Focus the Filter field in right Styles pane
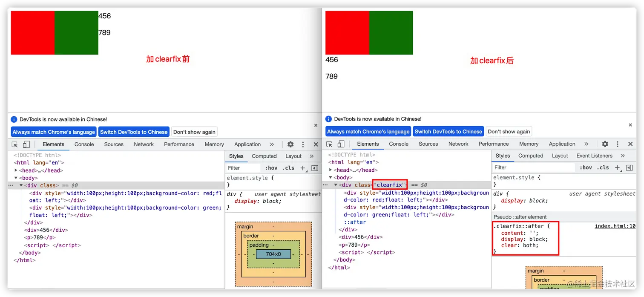644x297 pixels. [x=534, y=167]
